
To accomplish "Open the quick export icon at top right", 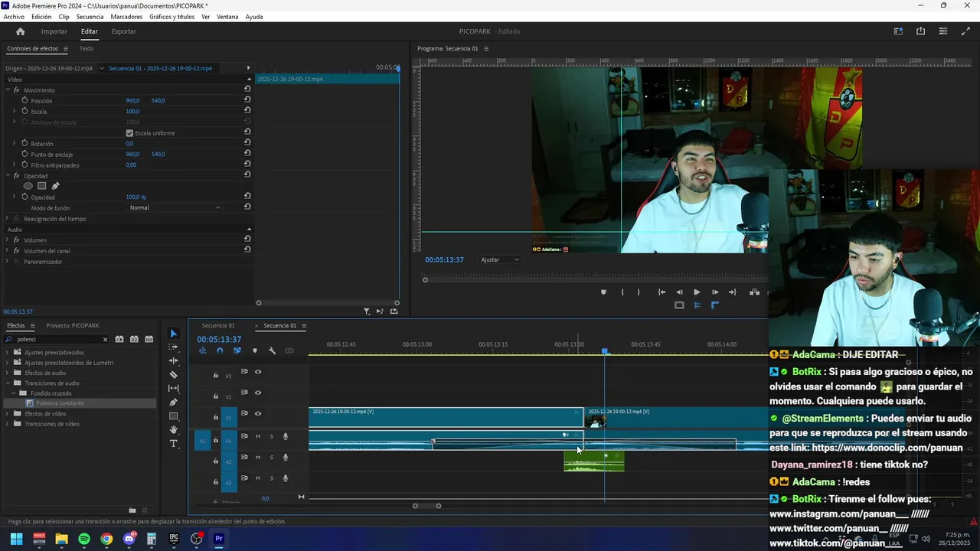I will 920,31.
